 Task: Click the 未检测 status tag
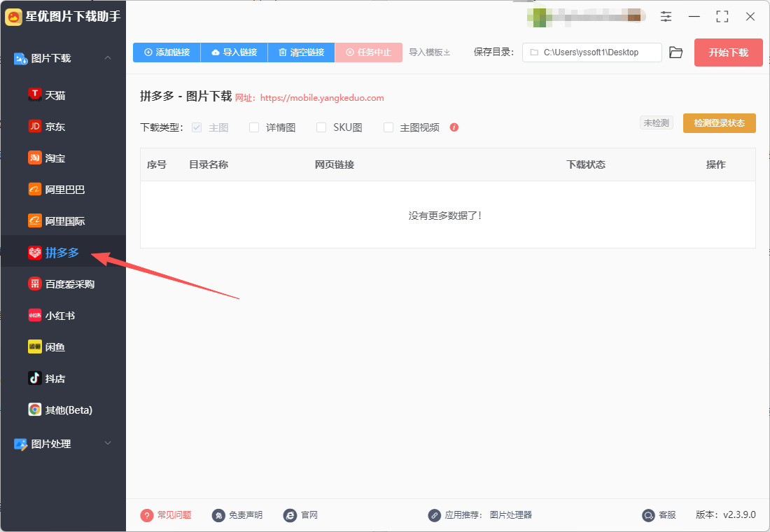tap(657, 122)
